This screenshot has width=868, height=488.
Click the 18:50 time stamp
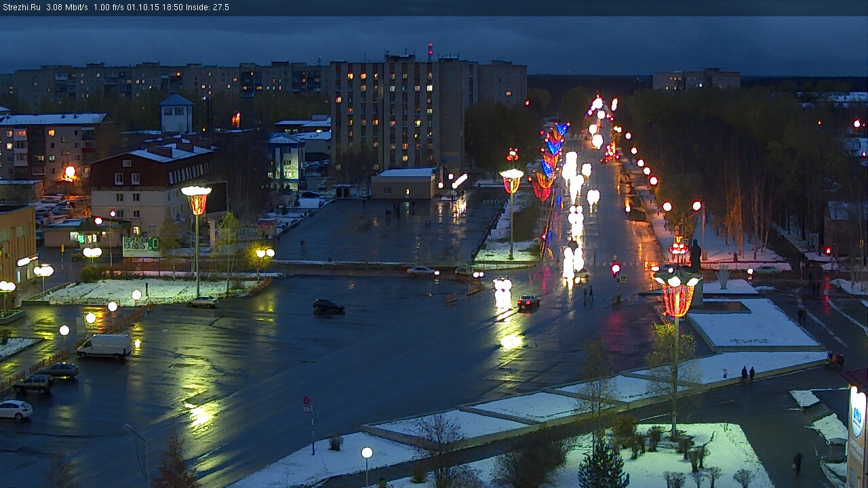(x=172, y=7)
